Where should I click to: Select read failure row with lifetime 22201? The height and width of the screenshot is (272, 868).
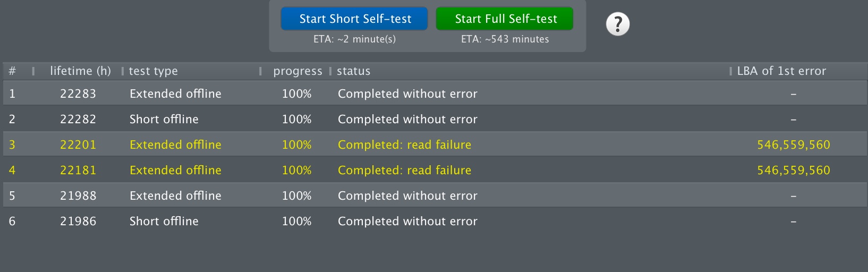(x=435, y=144)
